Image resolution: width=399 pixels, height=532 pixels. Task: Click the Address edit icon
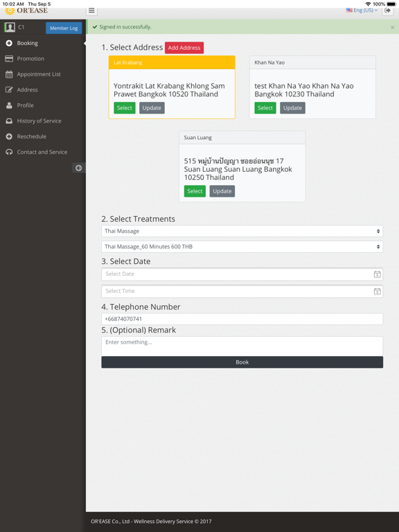pos(9,90)
